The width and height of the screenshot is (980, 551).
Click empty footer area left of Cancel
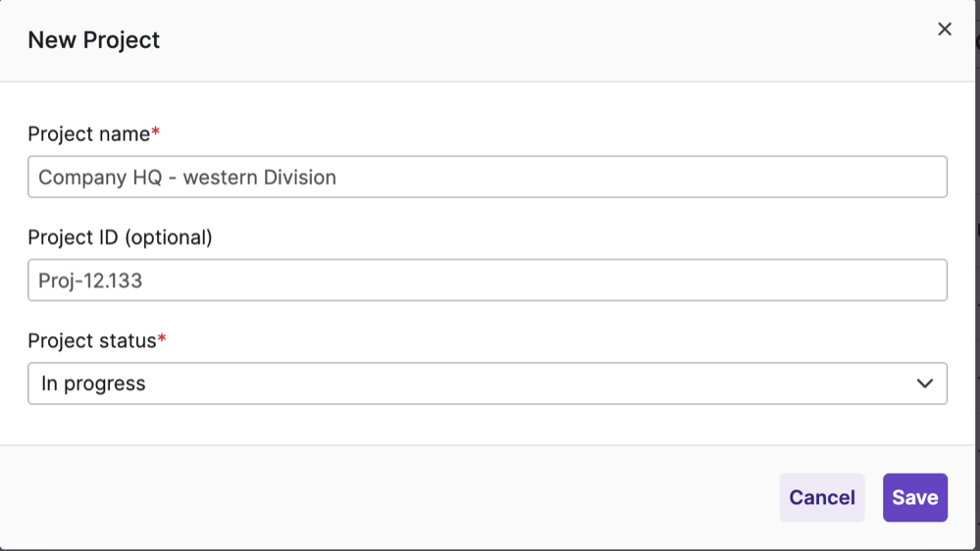[x=392, y=497]
